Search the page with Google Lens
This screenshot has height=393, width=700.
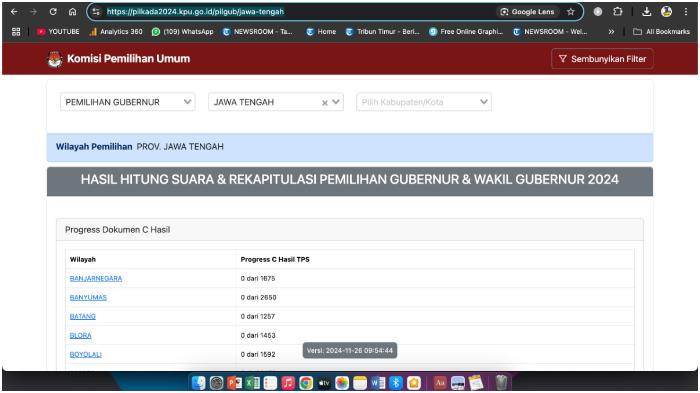point(527,12)
